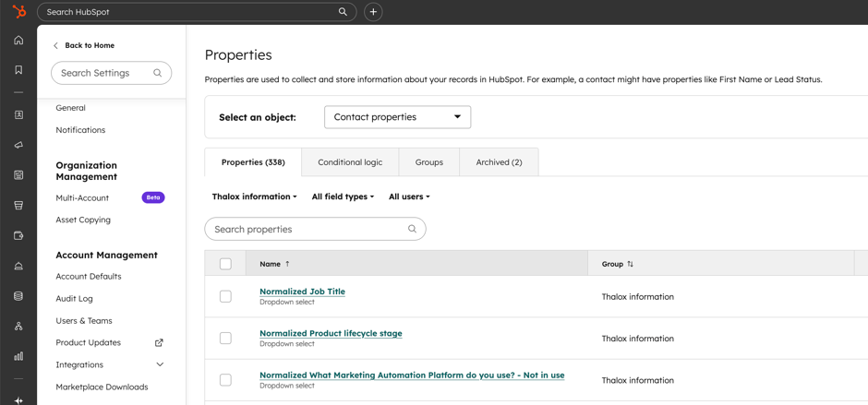Focus the Search Settings field
The image size is (868, 405).
coord(111,73)
